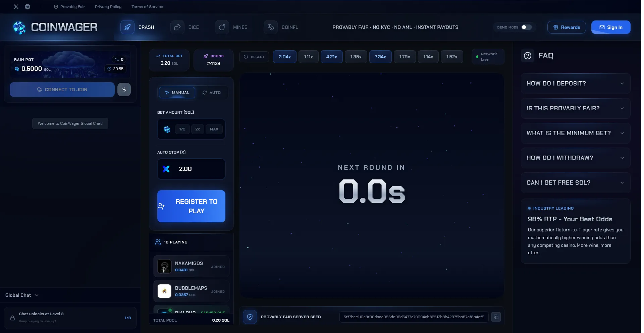Click the Dice game icon
Viewport: 644px width, 333px height.
click(177, 27)
